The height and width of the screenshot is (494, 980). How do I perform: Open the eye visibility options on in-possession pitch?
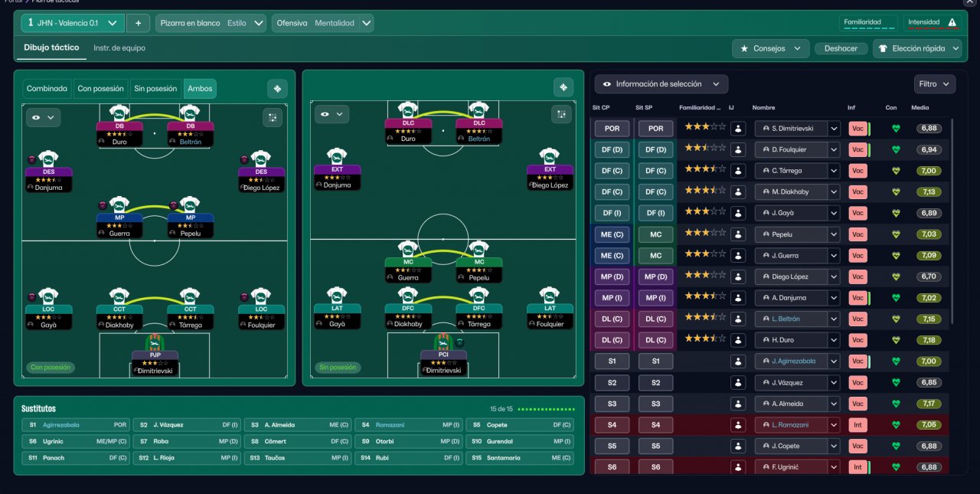click(x=43, y=117)
